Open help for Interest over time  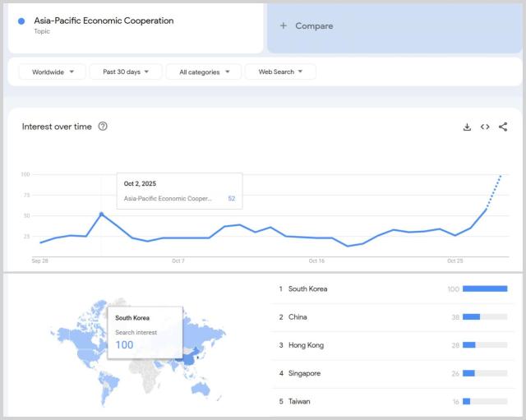tap(103, 127)
